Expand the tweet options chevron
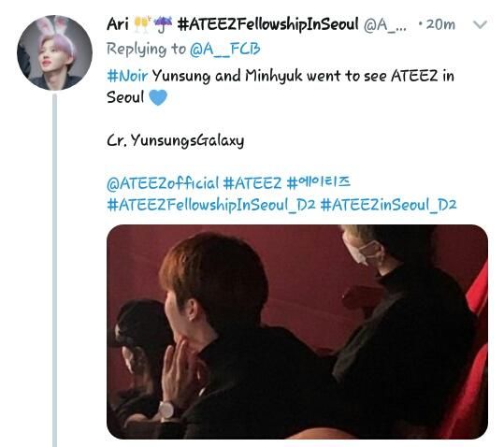 click(481, 24)
